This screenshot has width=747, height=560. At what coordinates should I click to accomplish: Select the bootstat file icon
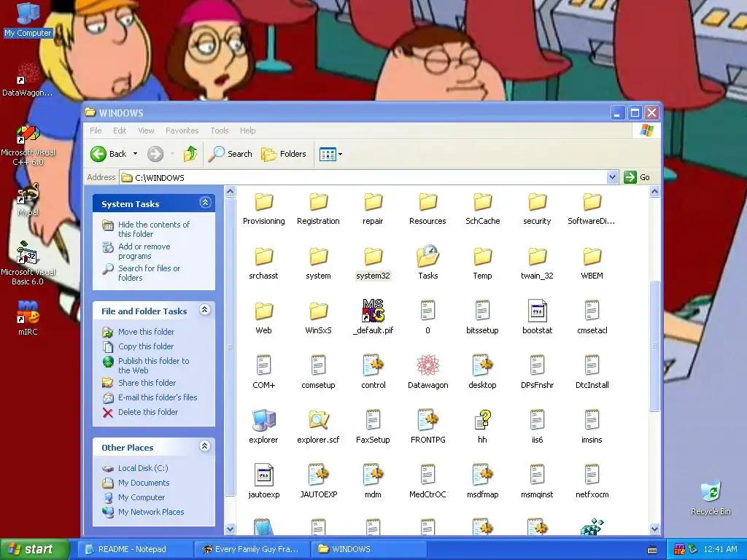[538, 311]
